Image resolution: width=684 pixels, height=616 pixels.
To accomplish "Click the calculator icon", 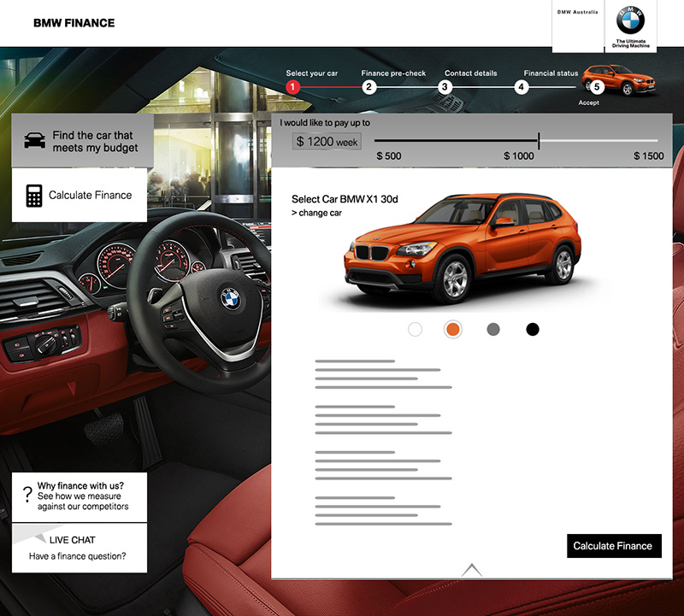I will click(x=34, y=196).
